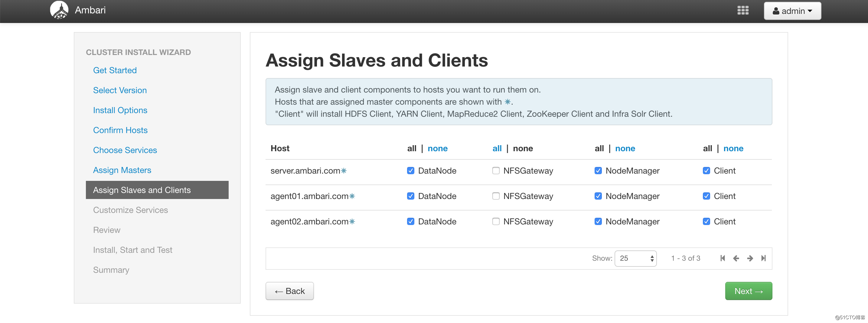This screenshot has width=868, height=323.
Task: Click the asterisk next to agent02.ambari.com
Action: [352, 221]
